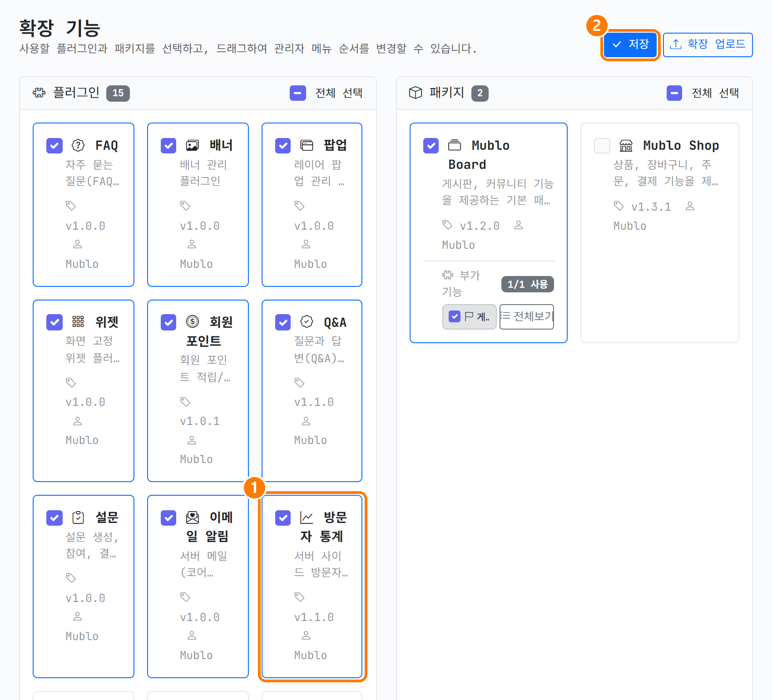
Task: Toggle 전체 선택 for 플러그인 panel
Action: coord(298,93)
